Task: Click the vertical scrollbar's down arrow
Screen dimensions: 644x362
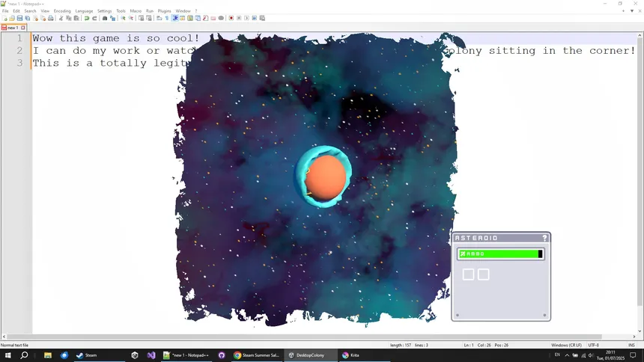Action: pos(640,331)
